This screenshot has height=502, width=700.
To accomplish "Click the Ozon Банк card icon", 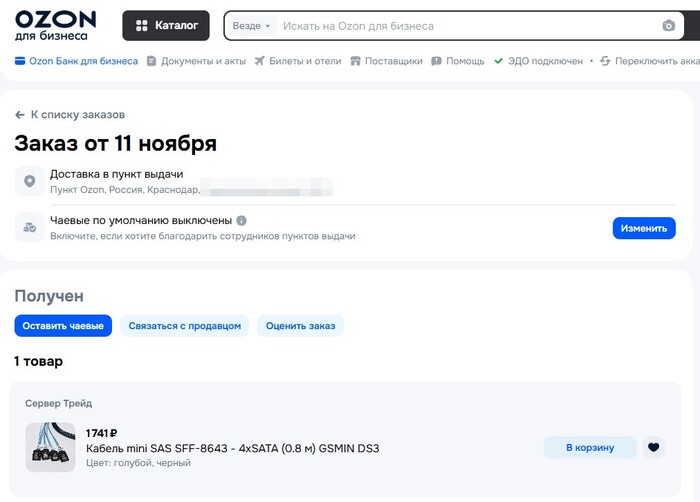I will (20, 61).
